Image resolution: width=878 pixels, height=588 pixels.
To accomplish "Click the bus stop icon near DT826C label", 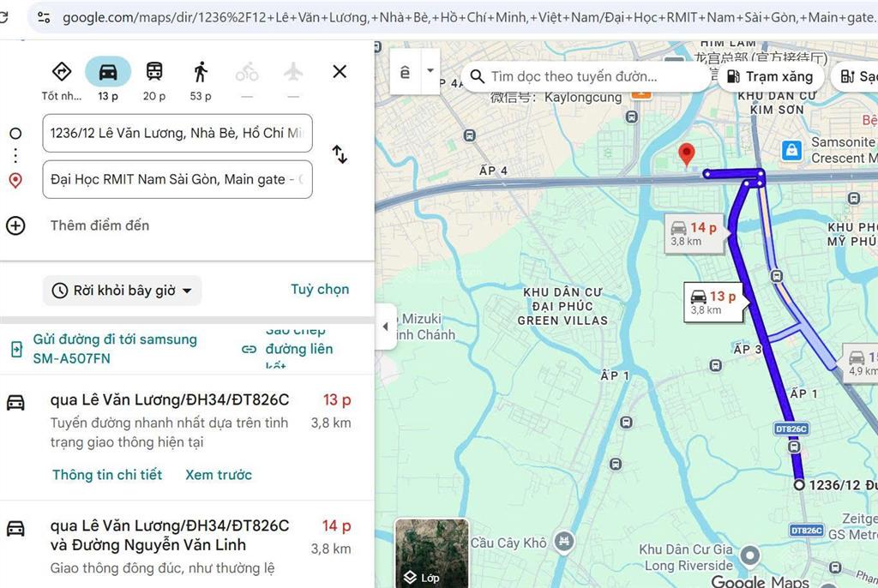I will (x=794, y=447).
